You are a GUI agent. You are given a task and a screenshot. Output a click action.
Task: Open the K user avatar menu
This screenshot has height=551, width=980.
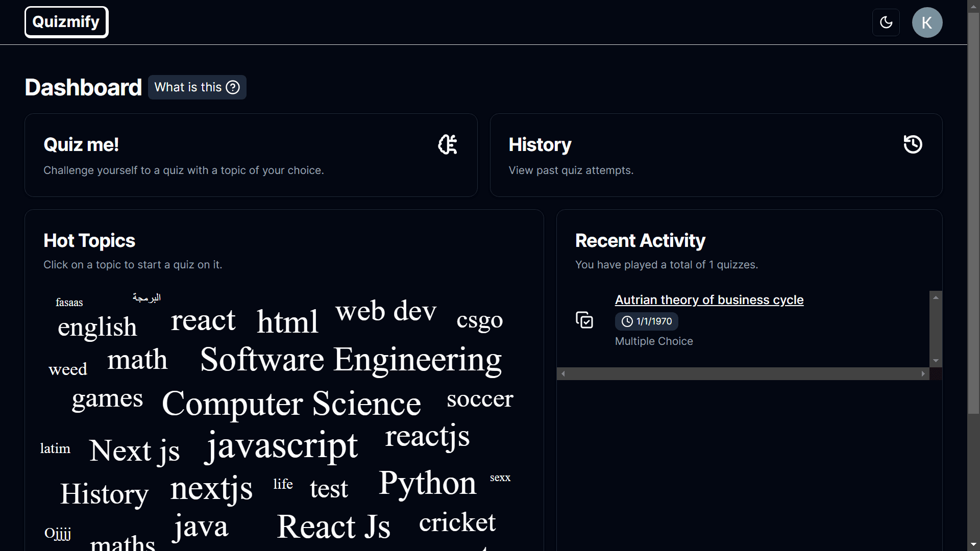click(x=927, y=22)
